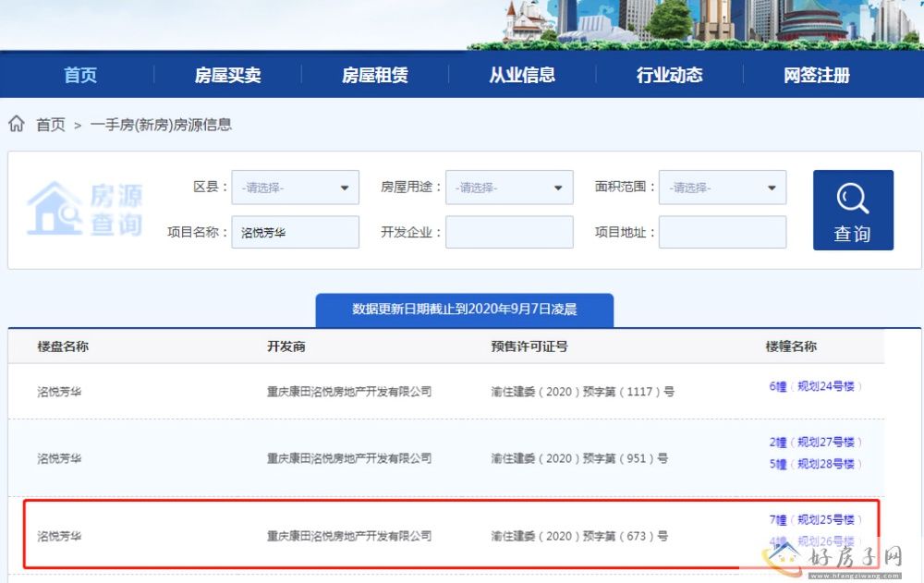Image resolution: width=924 pixels, height=583 pixels.
Task: Click 行业动态 in the top menu
Action: 669,76
